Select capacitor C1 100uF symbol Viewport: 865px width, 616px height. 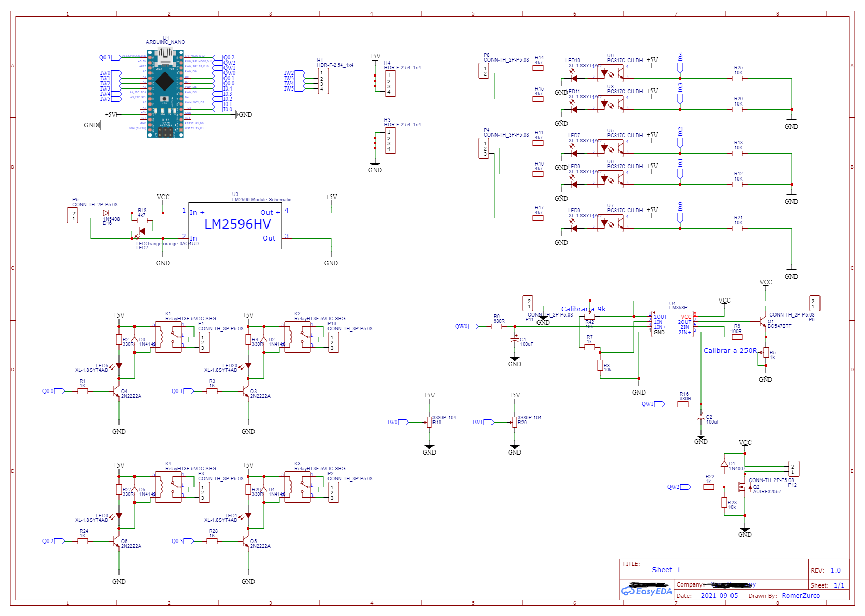pos(515,340)
